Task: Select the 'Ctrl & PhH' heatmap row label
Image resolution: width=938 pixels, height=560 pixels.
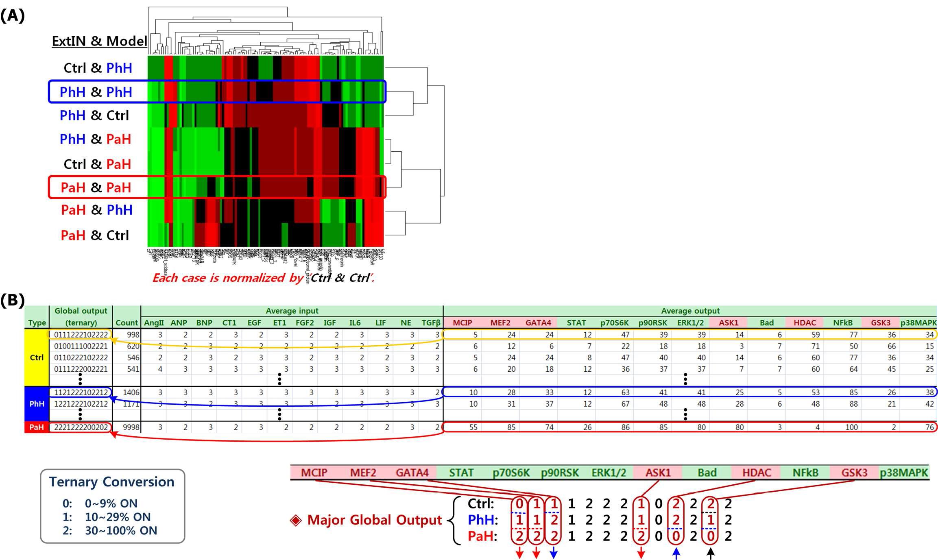Action: [98, 68]
